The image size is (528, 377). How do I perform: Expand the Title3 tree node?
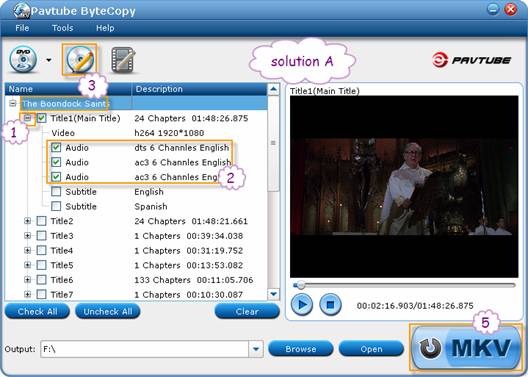pos(28,236)
